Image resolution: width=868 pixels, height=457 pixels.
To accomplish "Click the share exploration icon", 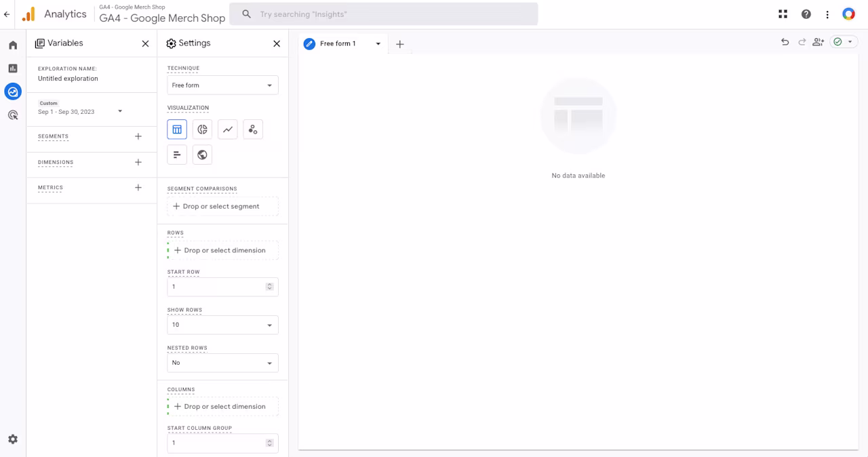I will tap(818, 42).
